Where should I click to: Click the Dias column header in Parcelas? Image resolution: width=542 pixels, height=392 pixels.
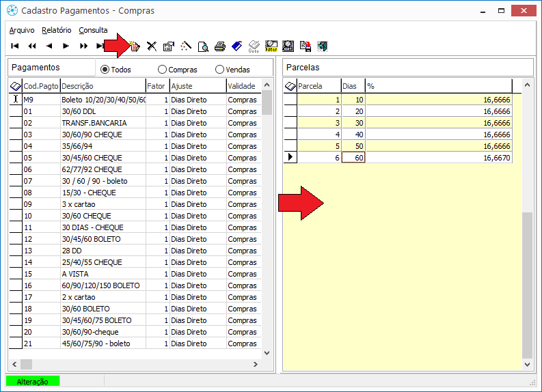(x=353, y=86)
